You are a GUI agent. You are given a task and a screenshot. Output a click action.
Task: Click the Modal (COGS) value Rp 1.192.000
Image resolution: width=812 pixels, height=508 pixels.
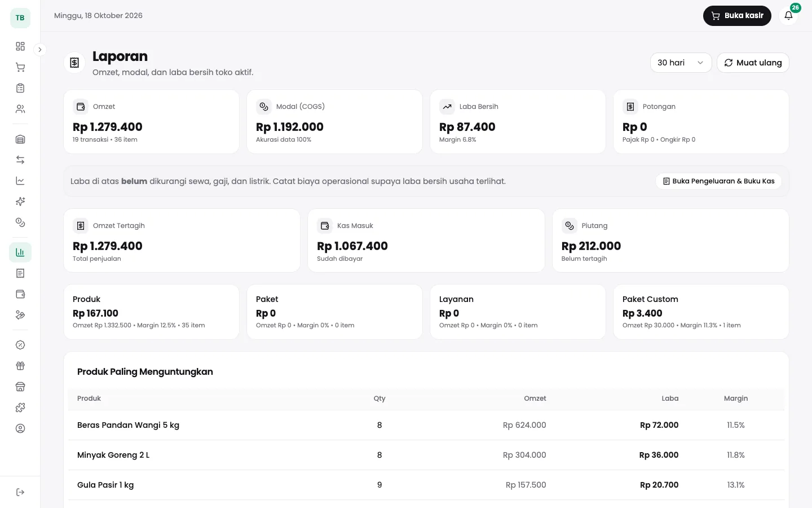point(290,127)
